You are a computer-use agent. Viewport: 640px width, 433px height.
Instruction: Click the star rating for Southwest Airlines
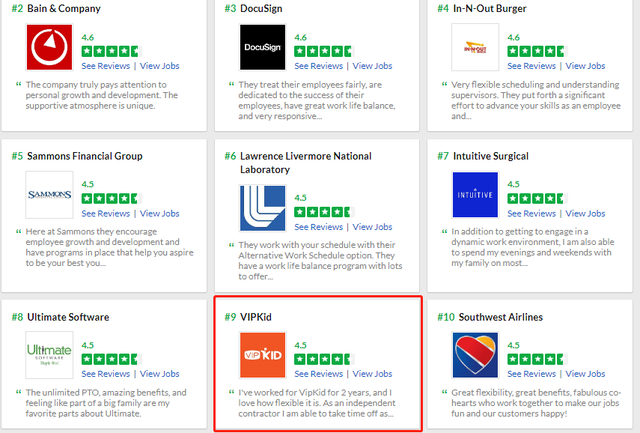tap(537, 360)
